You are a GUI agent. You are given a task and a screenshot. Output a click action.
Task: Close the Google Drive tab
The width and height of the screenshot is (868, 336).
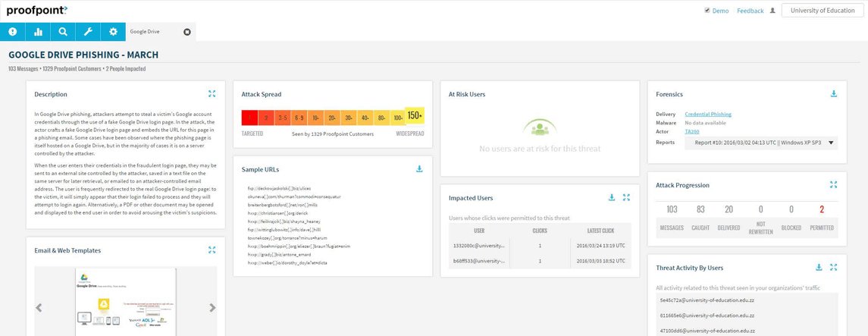[187, 32]
